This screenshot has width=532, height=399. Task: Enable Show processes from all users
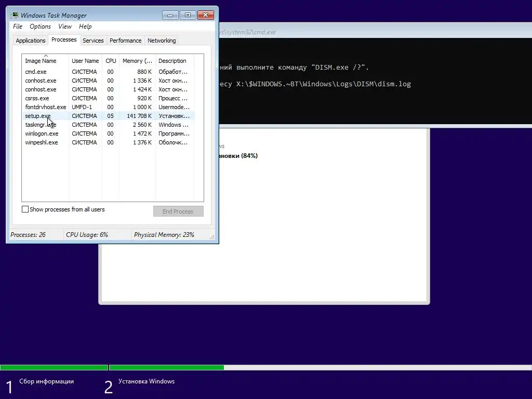pyautogui.click(x=25, y=209)
